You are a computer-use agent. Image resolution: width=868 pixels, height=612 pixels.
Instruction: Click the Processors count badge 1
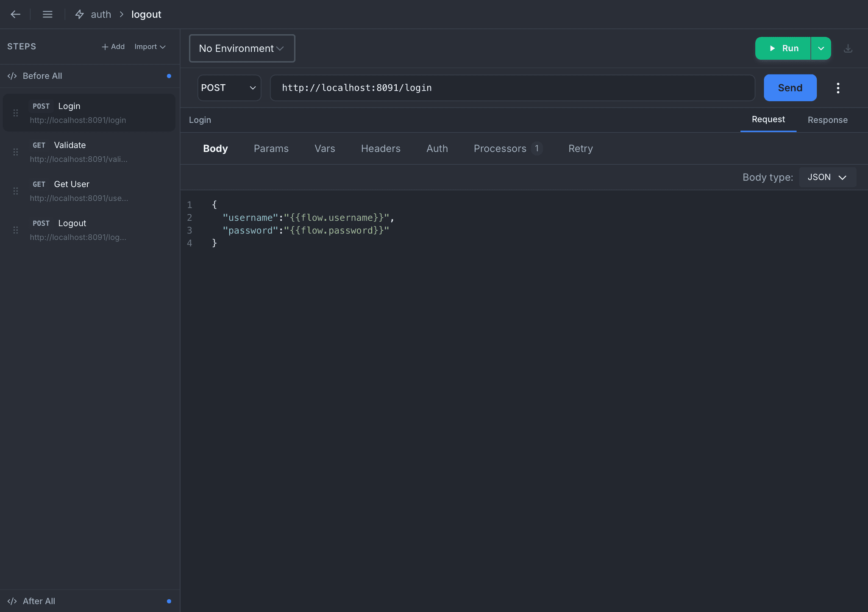[537, 148]
